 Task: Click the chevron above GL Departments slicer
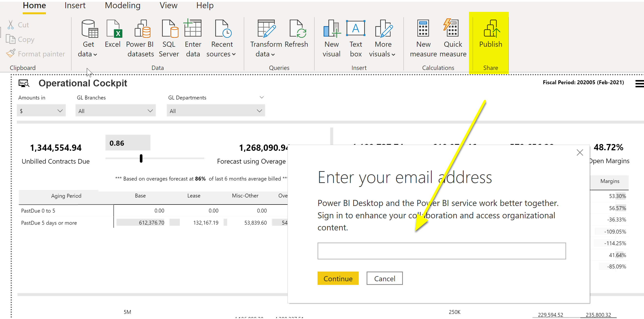(261, 97)
